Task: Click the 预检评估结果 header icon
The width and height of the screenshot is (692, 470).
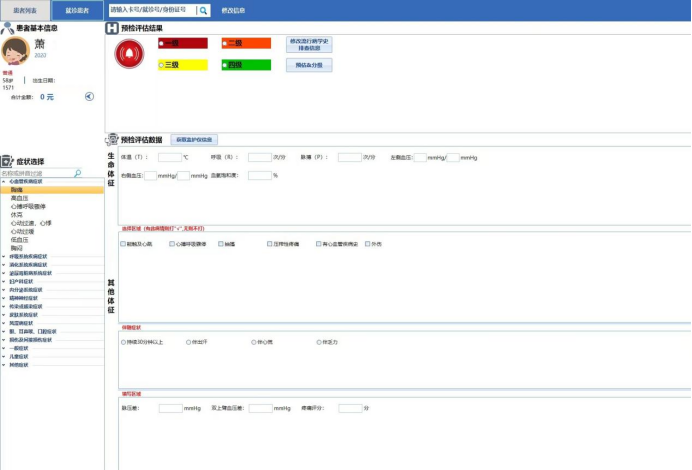Action: tap(112, 28)
